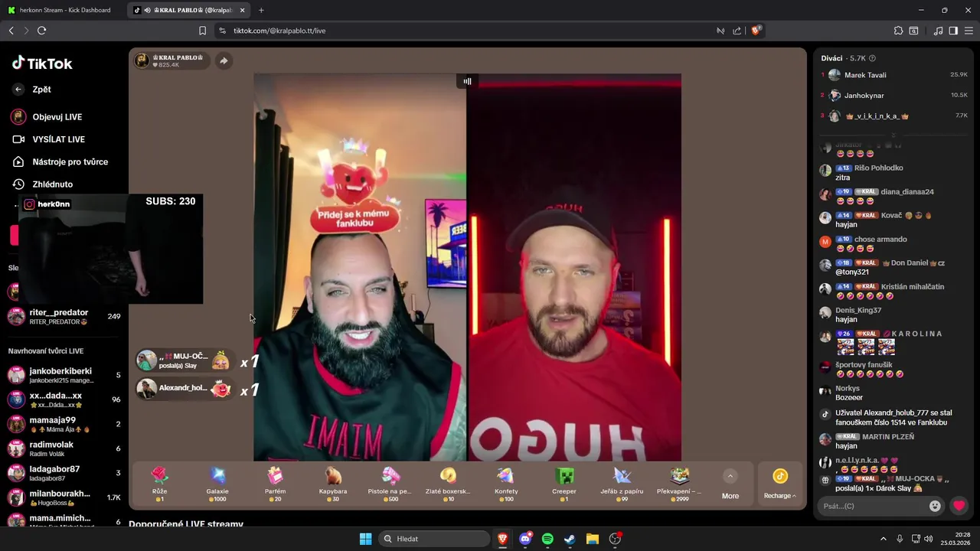Click the info icon next to Diváci count
980x551 pixels.
point(872,58)
